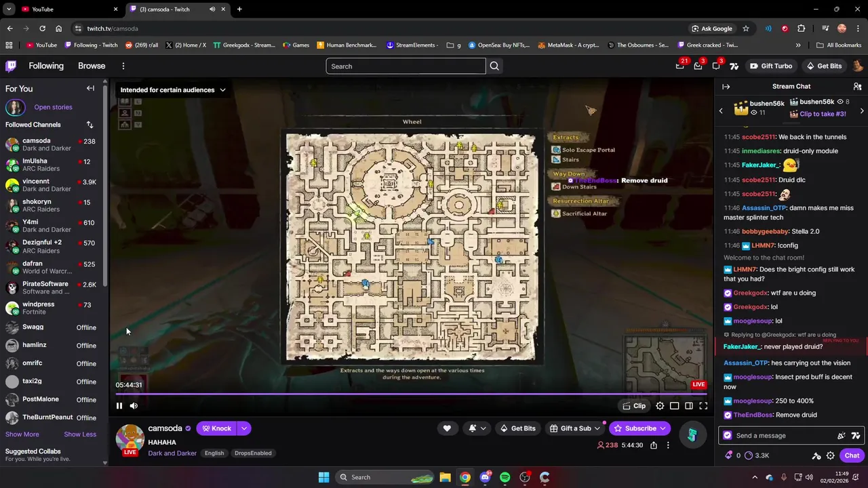868x488 pixels.
Task: Go to the Browse tab
Action: point(92,66)
